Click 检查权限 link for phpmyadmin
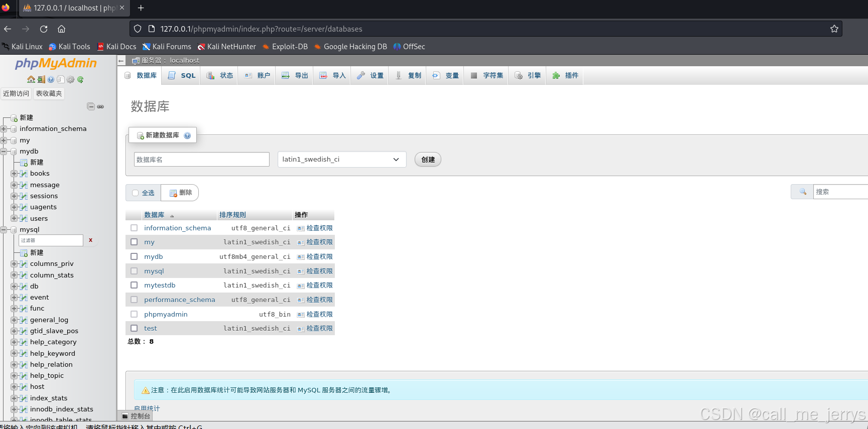The image size is (868, 429). [x=320, y=314]
